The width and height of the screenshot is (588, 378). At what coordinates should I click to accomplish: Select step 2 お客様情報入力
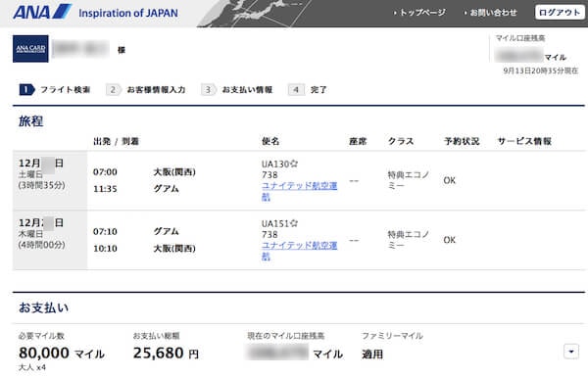146,90
